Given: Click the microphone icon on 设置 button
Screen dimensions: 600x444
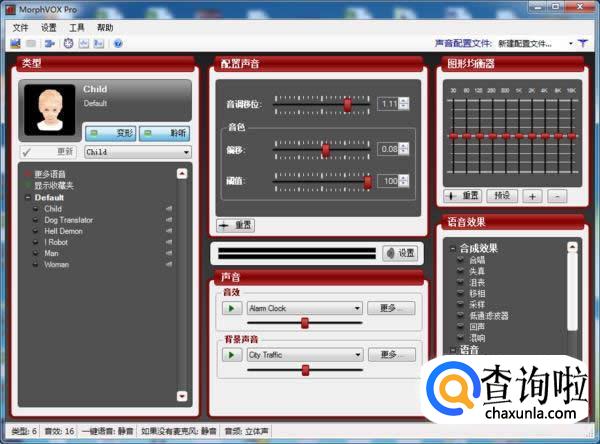Looking at the screenshot, I should [390, 253].
